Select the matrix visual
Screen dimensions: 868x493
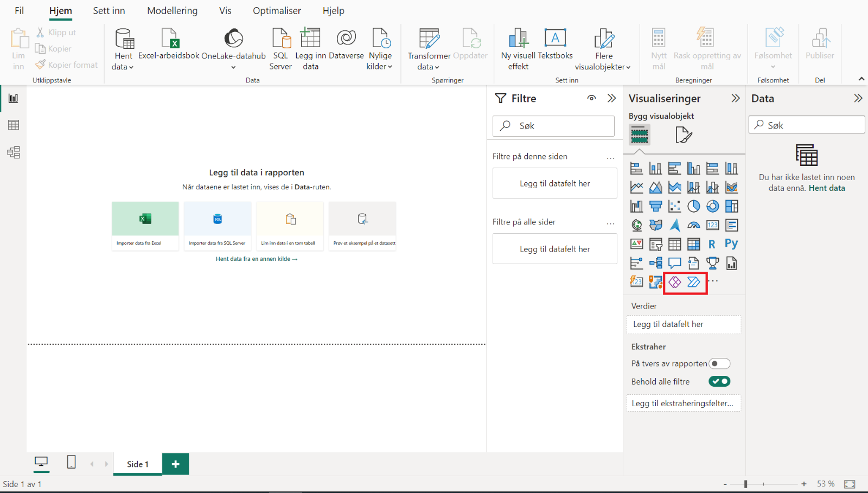[693, 244]
